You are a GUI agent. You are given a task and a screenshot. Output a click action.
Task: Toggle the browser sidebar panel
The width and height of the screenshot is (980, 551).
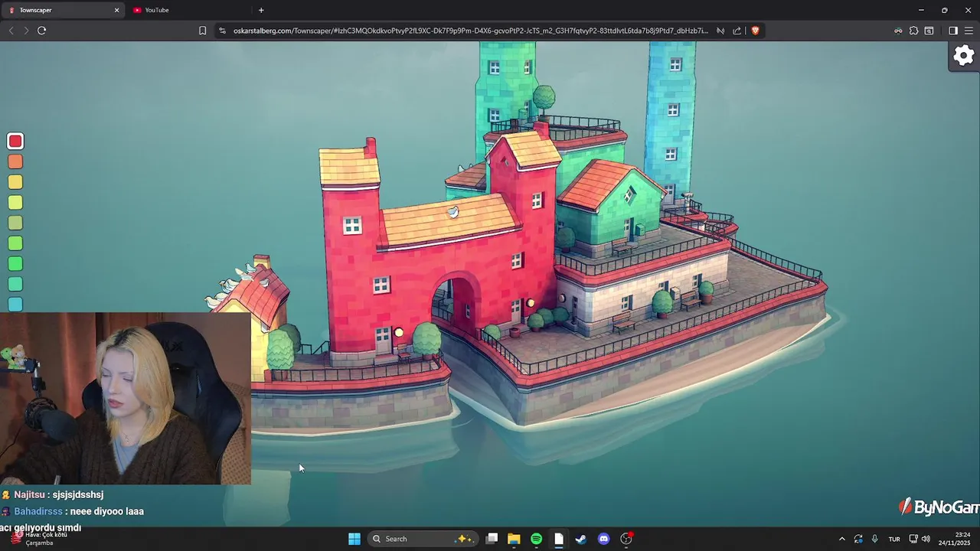tap(953, 31)
